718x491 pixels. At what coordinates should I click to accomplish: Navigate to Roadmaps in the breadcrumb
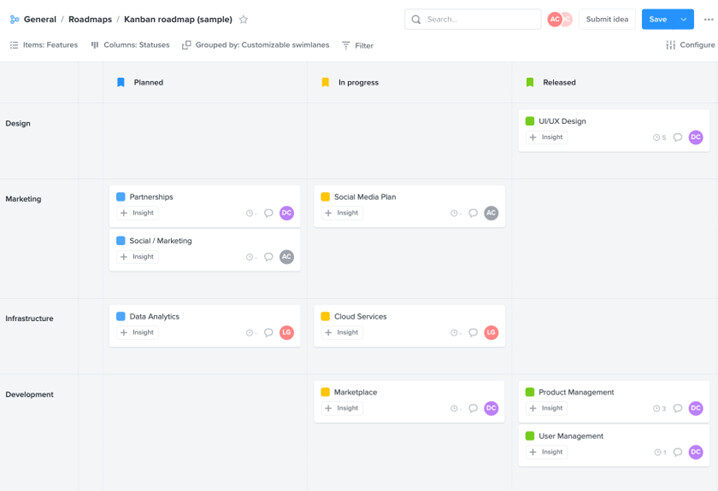click(x=89, y=19)
